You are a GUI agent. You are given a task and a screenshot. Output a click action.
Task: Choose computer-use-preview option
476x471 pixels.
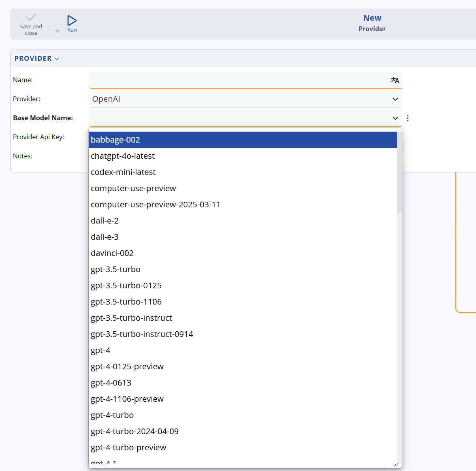tap(243, 188)
